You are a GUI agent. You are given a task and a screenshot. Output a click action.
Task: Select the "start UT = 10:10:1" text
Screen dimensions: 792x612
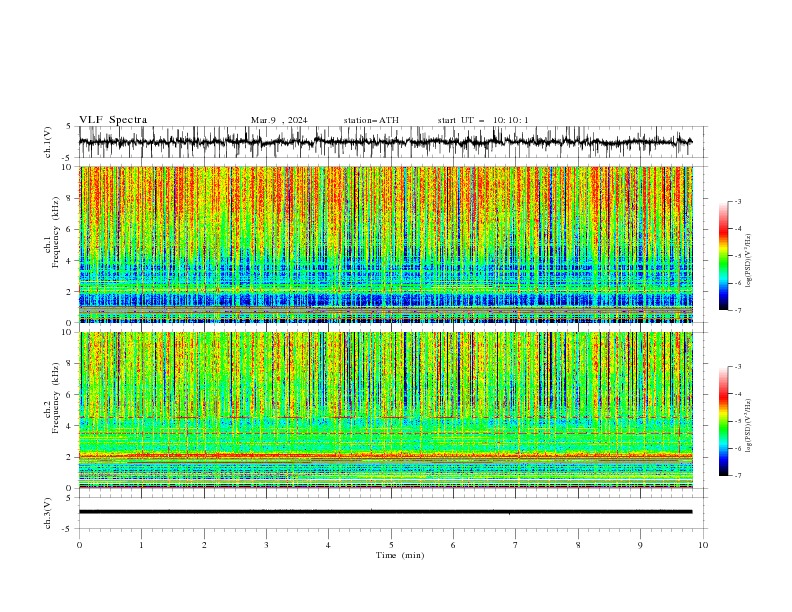point(483,120)
